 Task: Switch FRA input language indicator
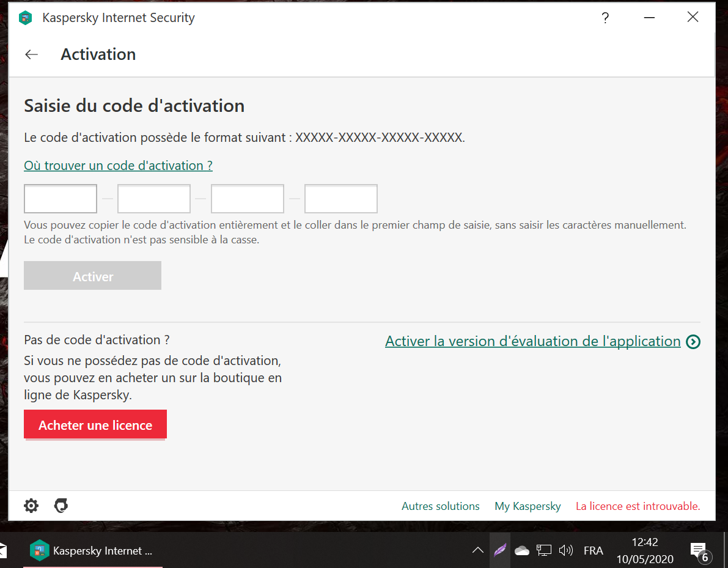[x=593, y=551]
